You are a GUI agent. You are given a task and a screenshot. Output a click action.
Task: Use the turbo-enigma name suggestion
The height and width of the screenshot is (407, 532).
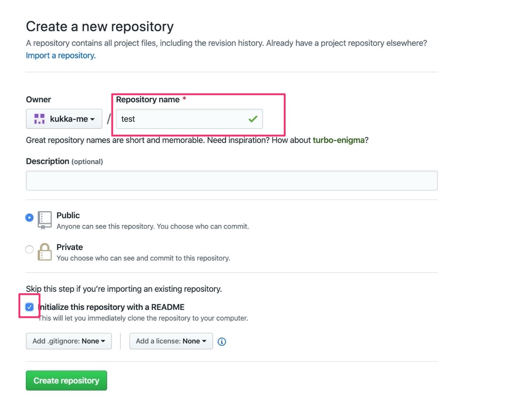coord(339,140)
